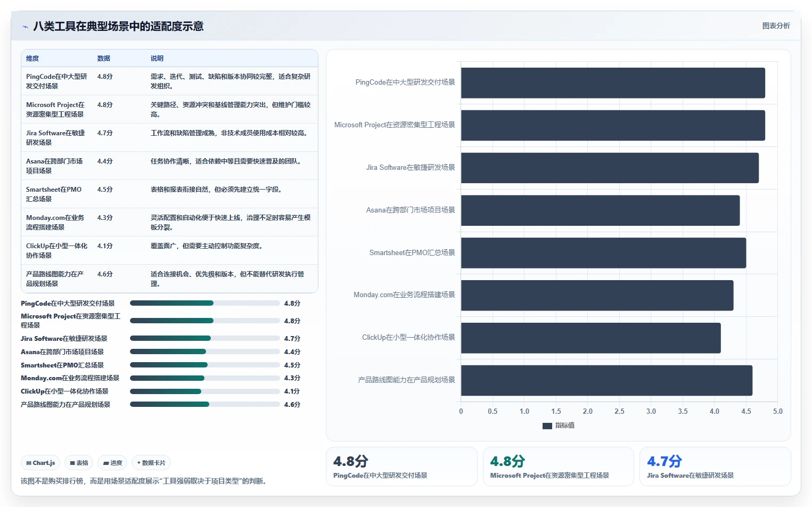Click the page title 八类工具在典型场景中的适配度示意
Image resolution: width=812 pixels, height=507 pixels.
118,26
